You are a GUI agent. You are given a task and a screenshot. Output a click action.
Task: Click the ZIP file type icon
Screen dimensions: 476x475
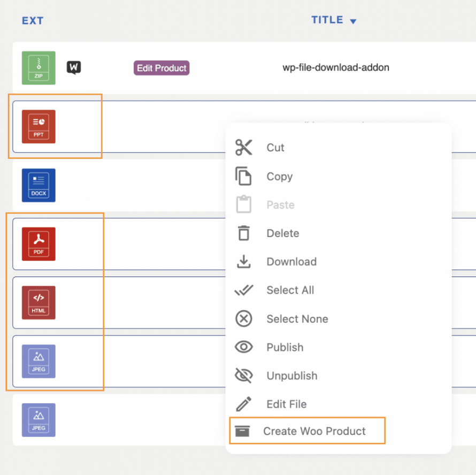39,67
